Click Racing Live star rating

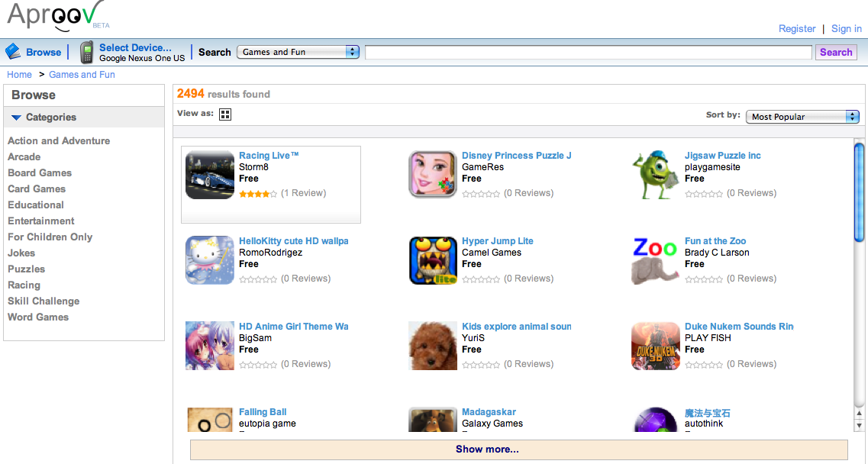coord(258,194)
